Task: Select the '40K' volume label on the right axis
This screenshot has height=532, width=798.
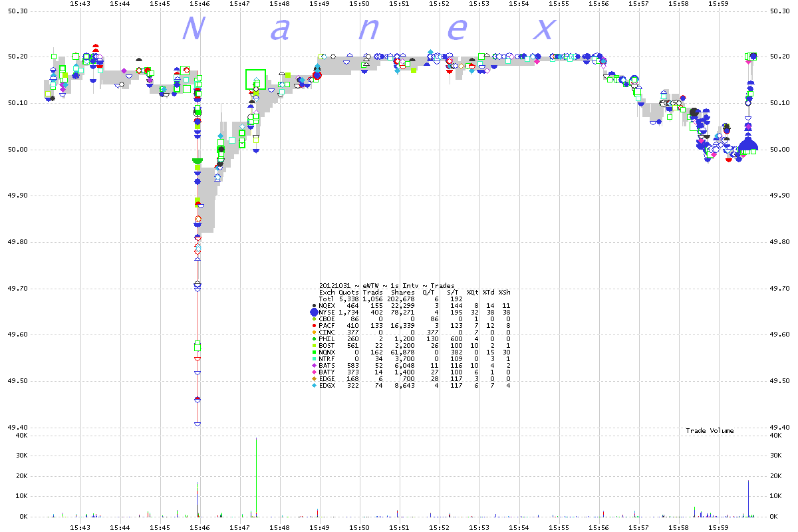Action: point(775,436)
